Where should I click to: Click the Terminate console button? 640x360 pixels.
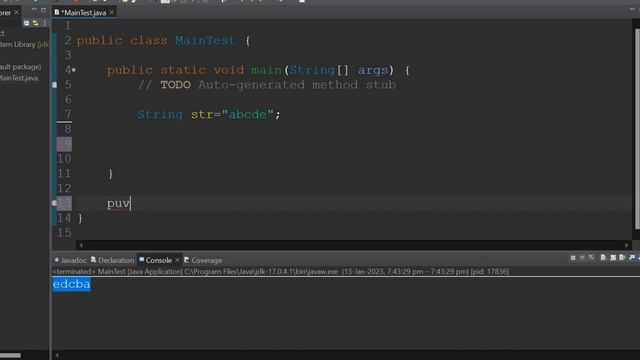click(x=573, y=258)
